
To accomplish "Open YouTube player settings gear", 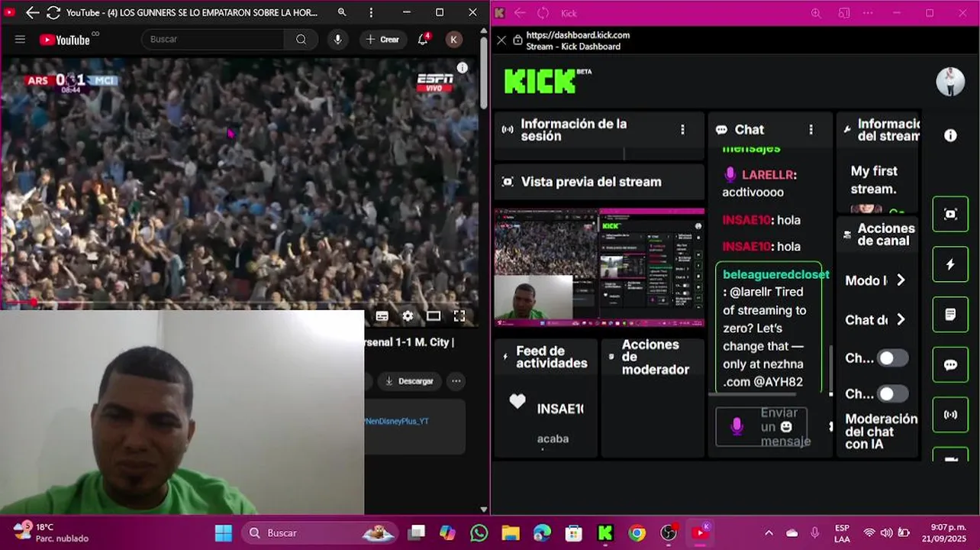I will [408, 315].
